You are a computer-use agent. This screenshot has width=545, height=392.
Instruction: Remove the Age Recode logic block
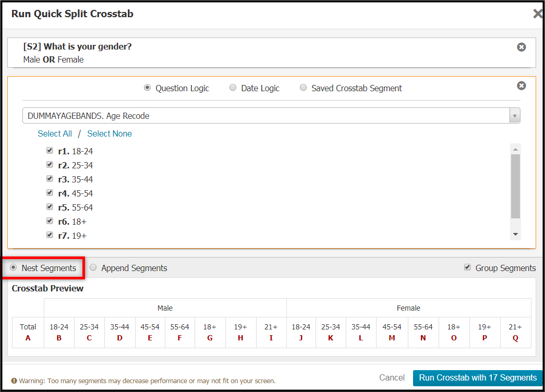522,85
